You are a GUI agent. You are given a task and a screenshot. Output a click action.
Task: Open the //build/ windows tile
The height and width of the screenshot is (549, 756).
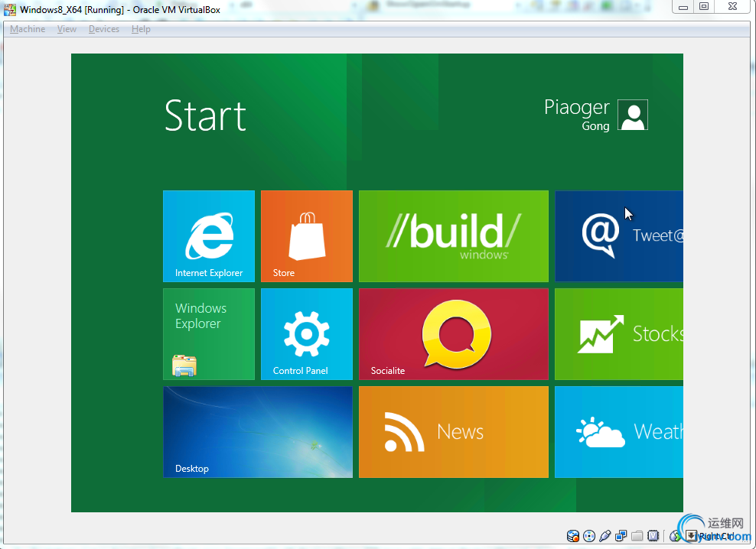(x=454, y=236)
